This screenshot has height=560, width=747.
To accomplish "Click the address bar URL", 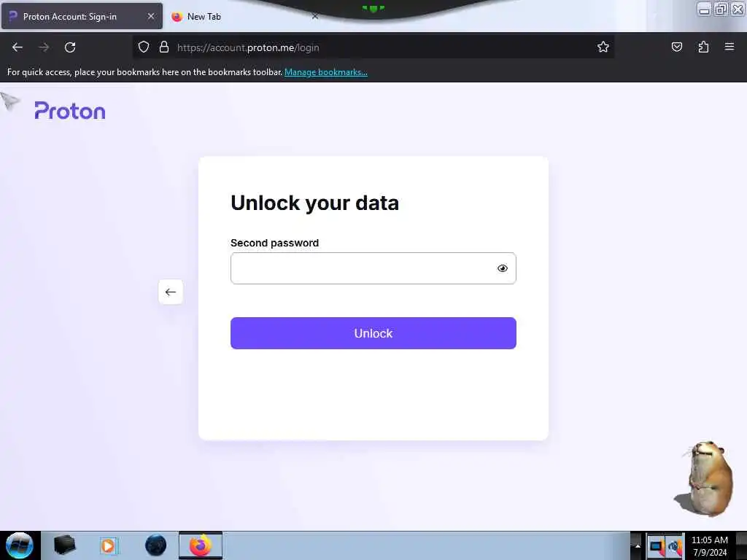I will click(248, 47).
